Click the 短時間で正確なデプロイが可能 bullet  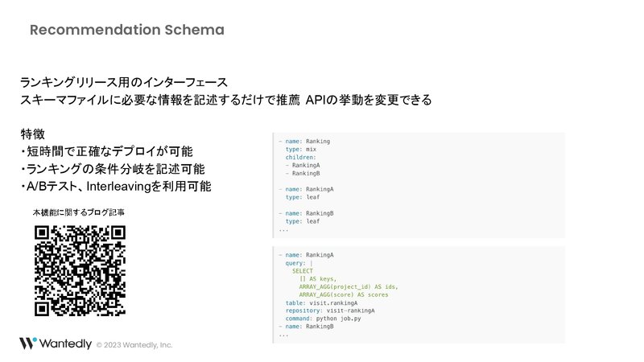tap(106, 151)
